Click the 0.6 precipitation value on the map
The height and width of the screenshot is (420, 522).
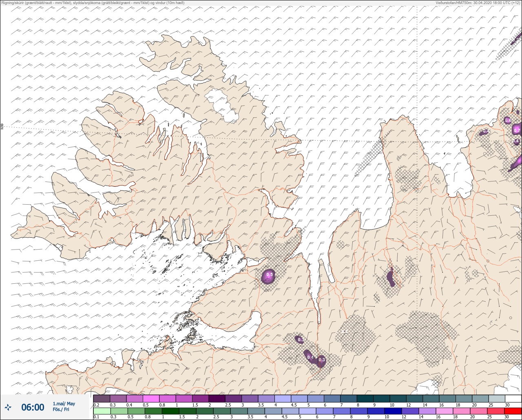coord(508,120)
